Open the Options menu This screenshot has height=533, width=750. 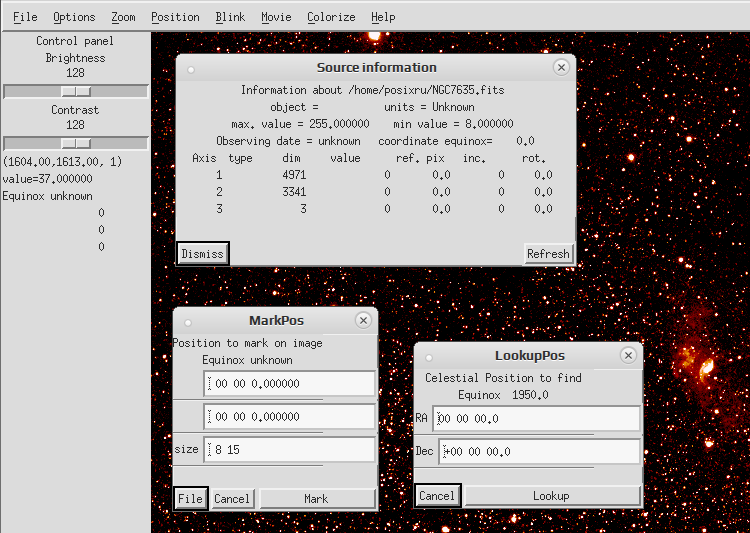[74, 17]
